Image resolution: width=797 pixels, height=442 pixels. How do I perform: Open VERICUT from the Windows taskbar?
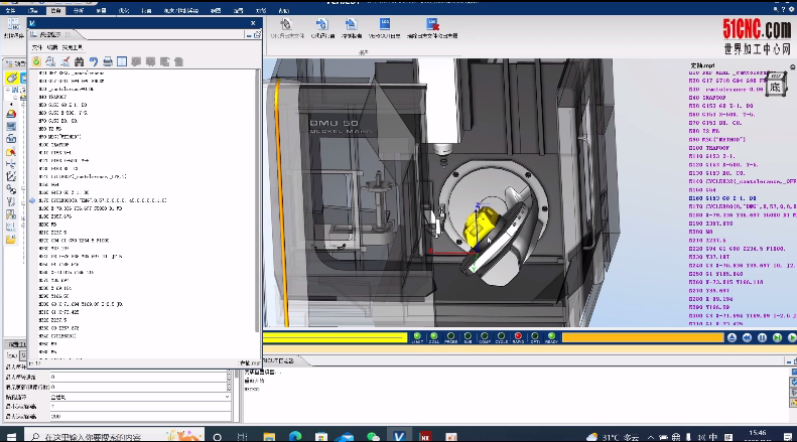[x=399, y=435]
